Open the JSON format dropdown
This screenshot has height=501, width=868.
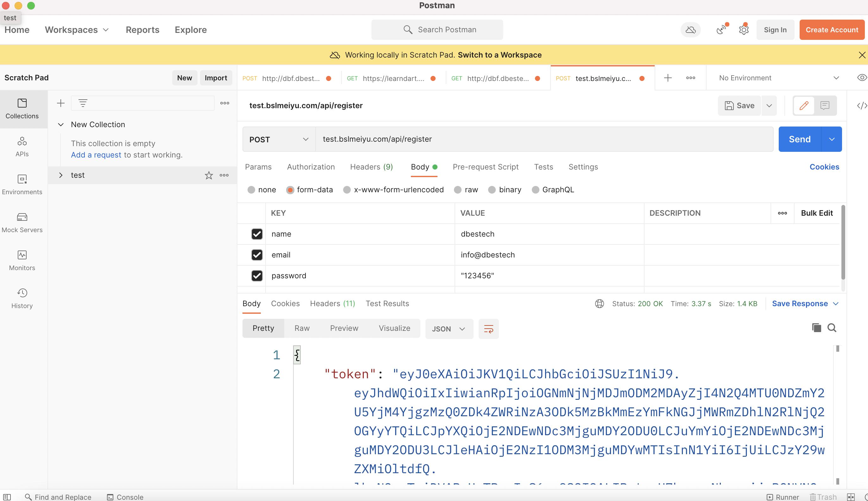click(x=449, y=329)
